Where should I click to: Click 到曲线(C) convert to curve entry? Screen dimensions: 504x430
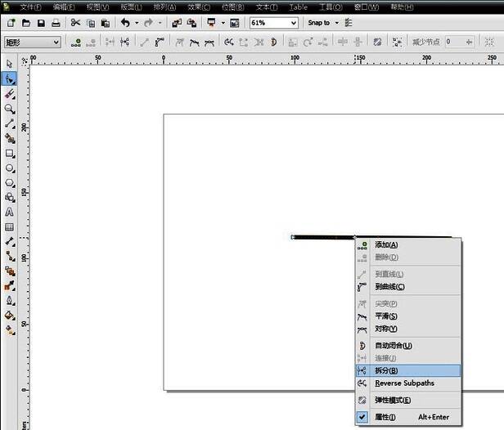(389, 287)
